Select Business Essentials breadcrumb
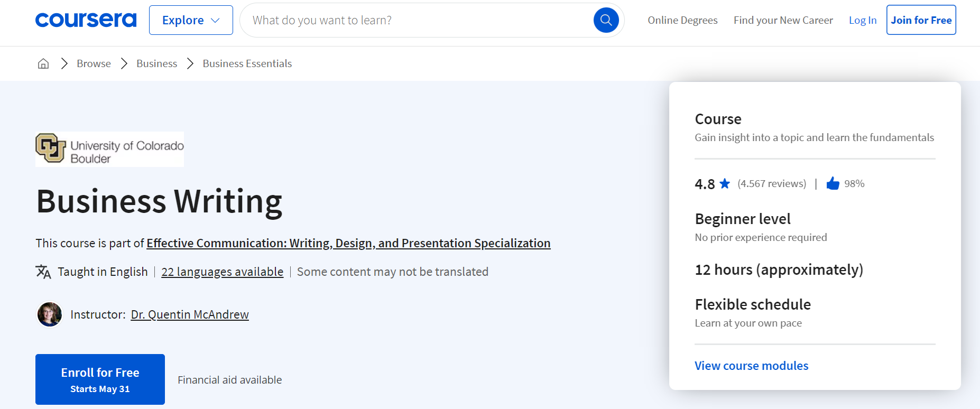The width and height of the screenshot is (980, 409). click(247, 63)
